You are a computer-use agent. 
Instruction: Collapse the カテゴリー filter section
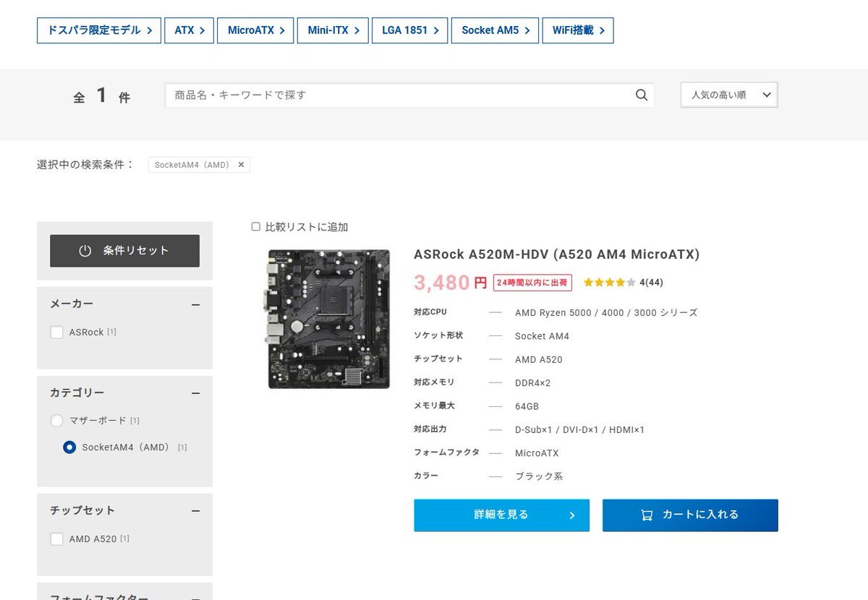[195, 393]
